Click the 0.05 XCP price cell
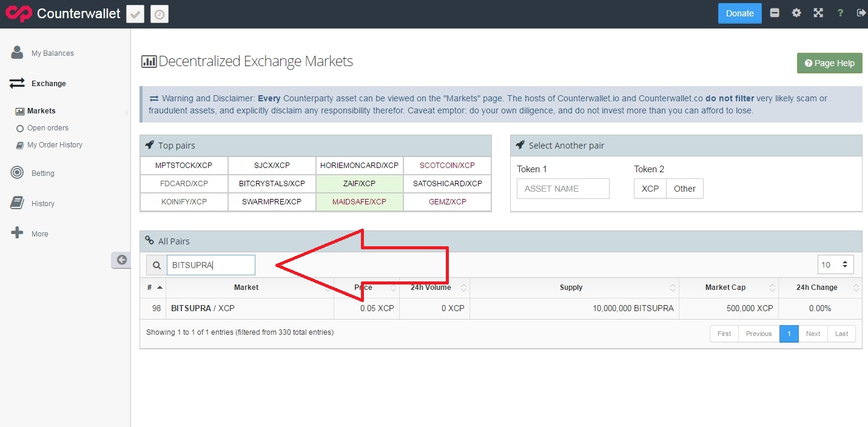This screenshot has height=427, width=868. 366,308
